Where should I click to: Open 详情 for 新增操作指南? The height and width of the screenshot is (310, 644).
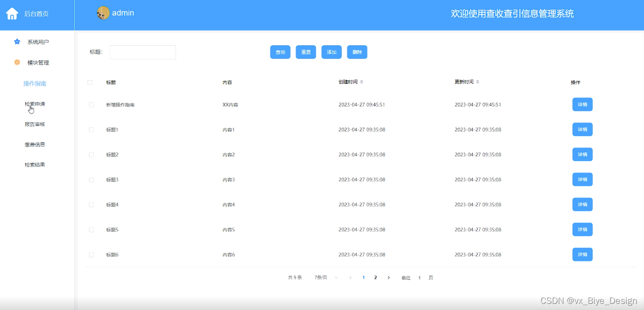582,105
